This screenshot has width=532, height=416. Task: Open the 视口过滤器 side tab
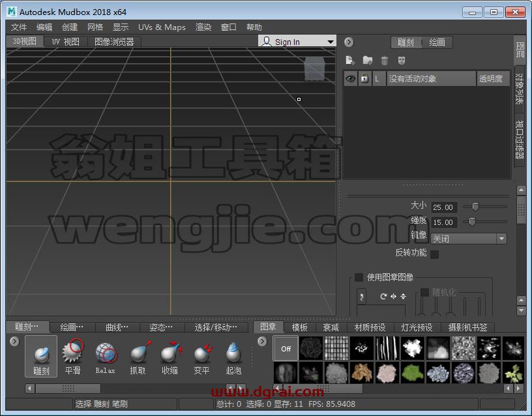[x=519, y=140]
